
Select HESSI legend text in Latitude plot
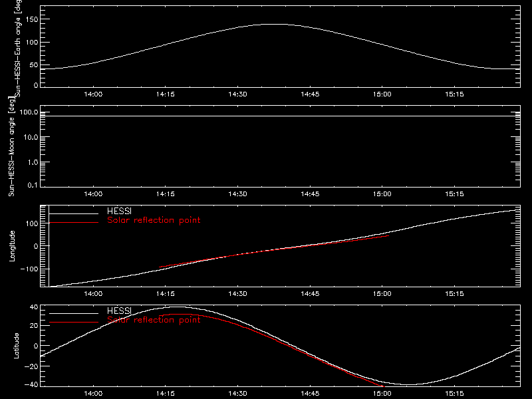tap(119, 311)
